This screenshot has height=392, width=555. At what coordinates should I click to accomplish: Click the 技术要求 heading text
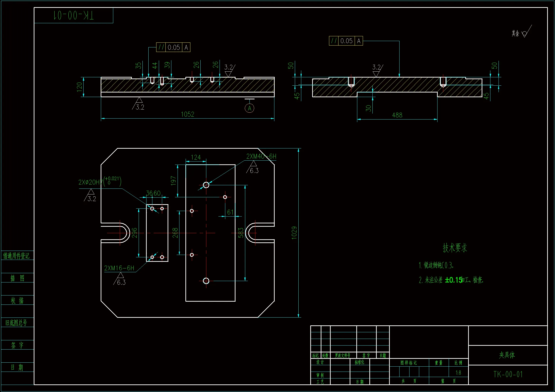pos(455,248)
